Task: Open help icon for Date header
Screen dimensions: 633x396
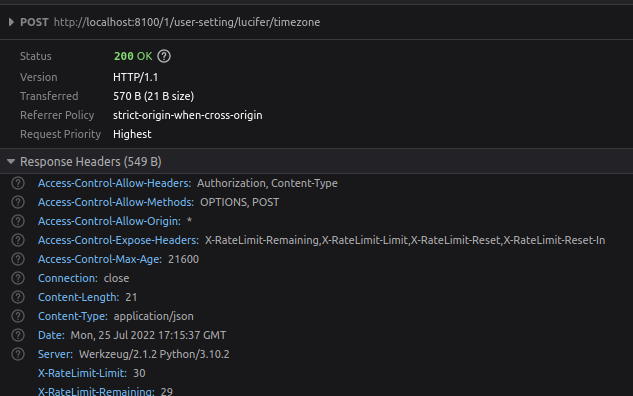Action: [18, 335]
